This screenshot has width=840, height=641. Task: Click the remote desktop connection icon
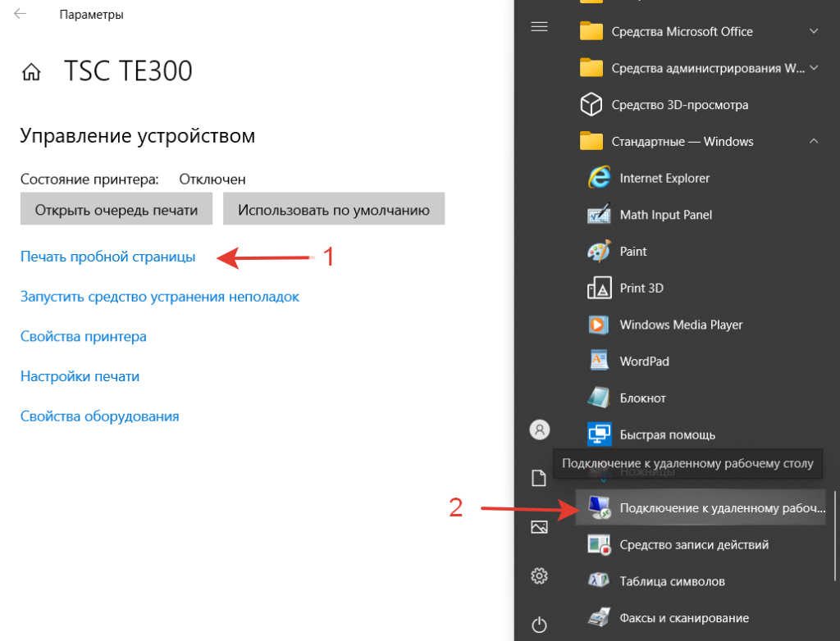pos(599,507)
